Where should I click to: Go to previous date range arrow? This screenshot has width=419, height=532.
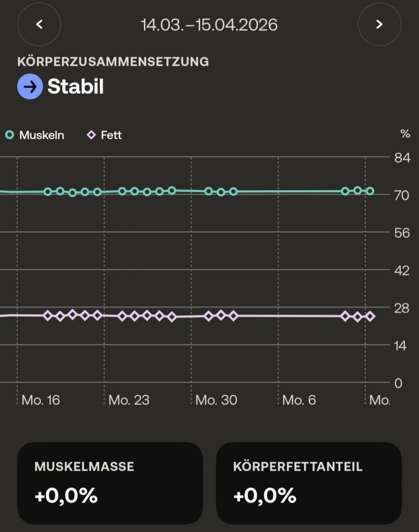(39, 24)
